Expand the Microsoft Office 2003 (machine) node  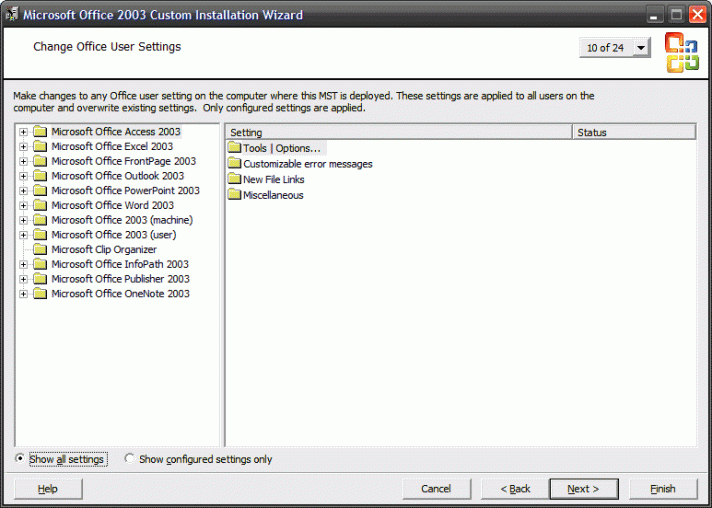23,221
